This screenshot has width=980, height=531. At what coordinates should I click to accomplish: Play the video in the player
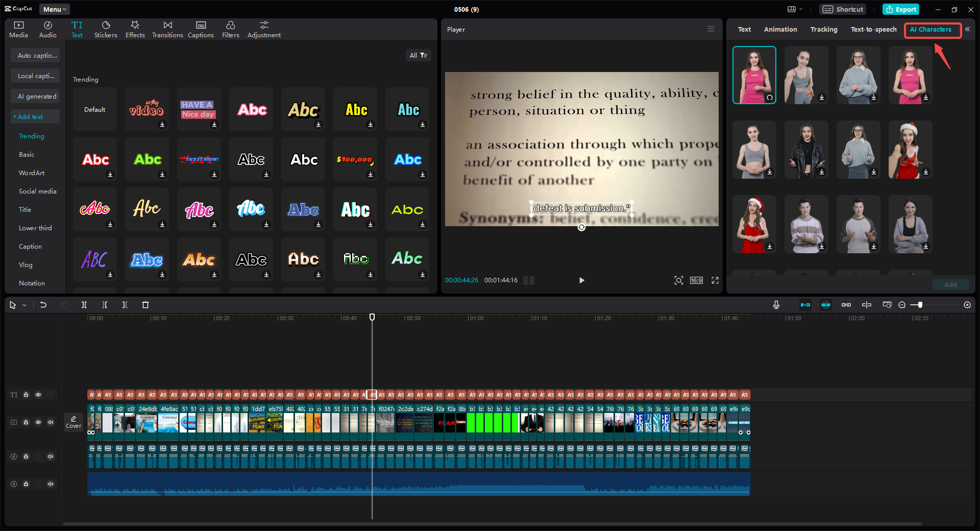point(581,280)
